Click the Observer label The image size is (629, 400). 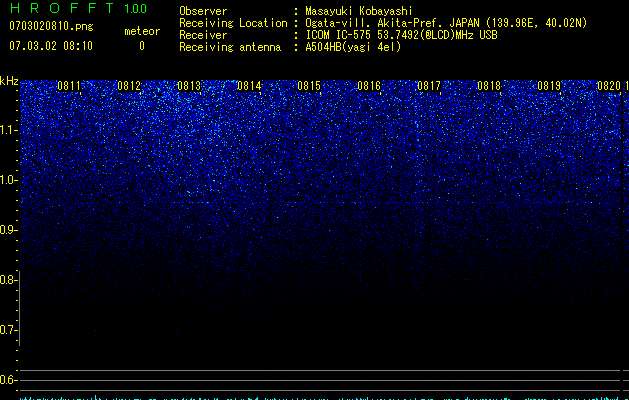(203, 11)
